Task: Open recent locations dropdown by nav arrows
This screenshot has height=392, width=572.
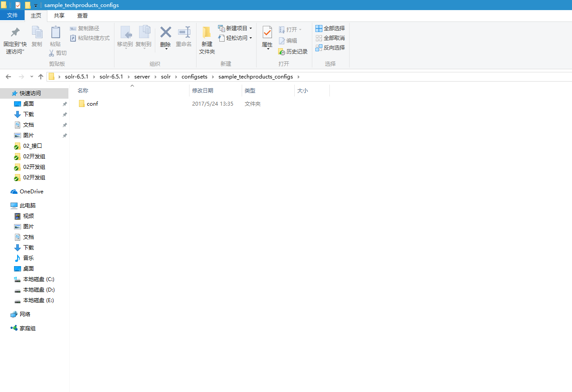Action: coord(32,77)
